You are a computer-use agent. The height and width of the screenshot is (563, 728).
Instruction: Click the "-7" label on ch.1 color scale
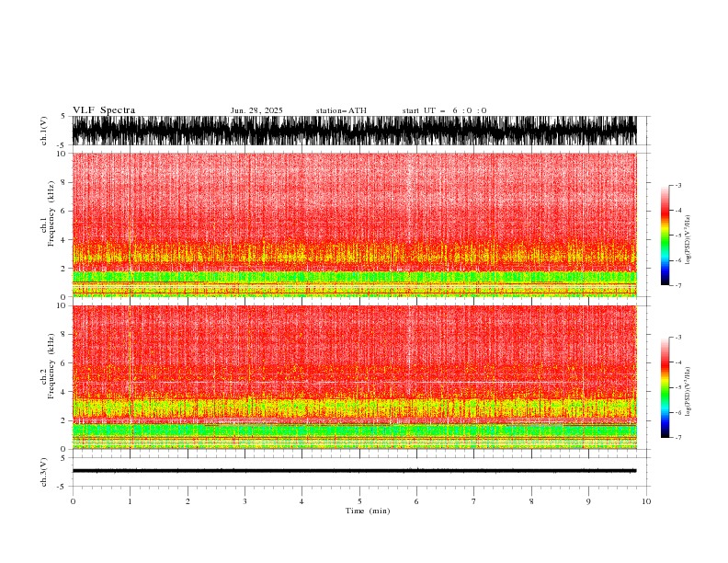678,285
